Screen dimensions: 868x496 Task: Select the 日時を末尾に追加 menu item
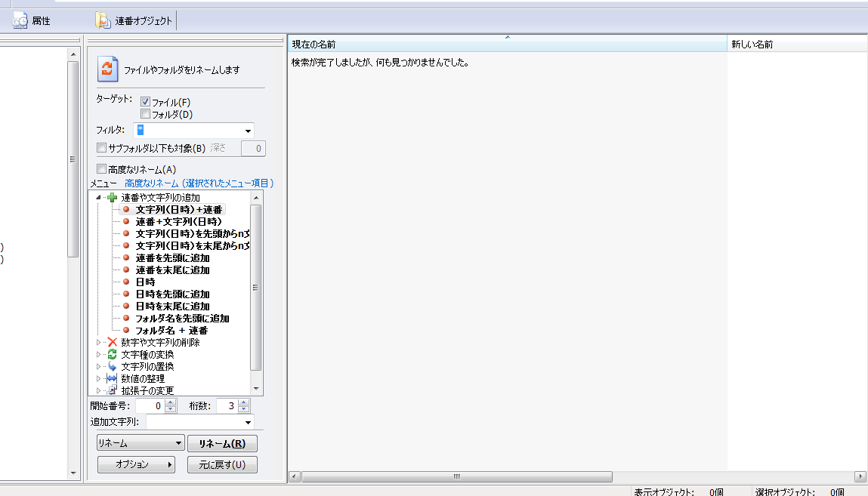tap(170, 306)
